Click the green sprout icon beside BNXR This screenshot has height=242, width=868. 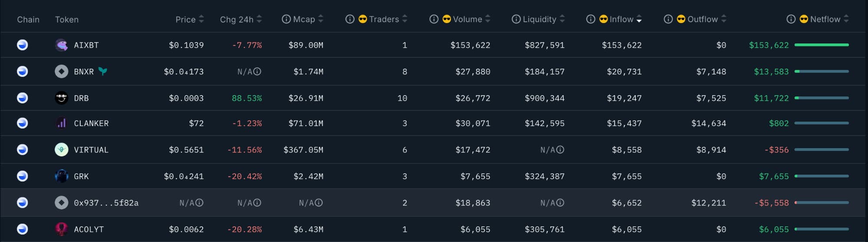(x=102, y=72)
